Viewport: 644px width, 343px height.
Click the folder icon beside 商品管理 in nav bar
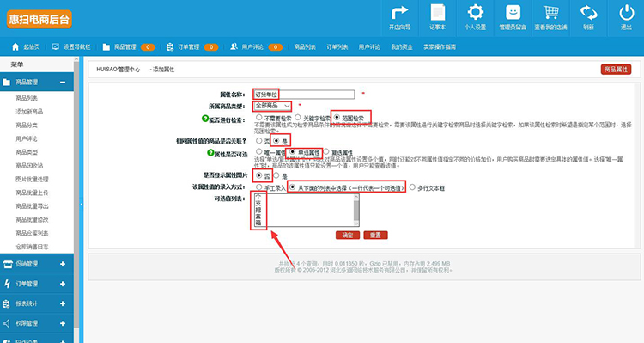click(x=106, y=47)
